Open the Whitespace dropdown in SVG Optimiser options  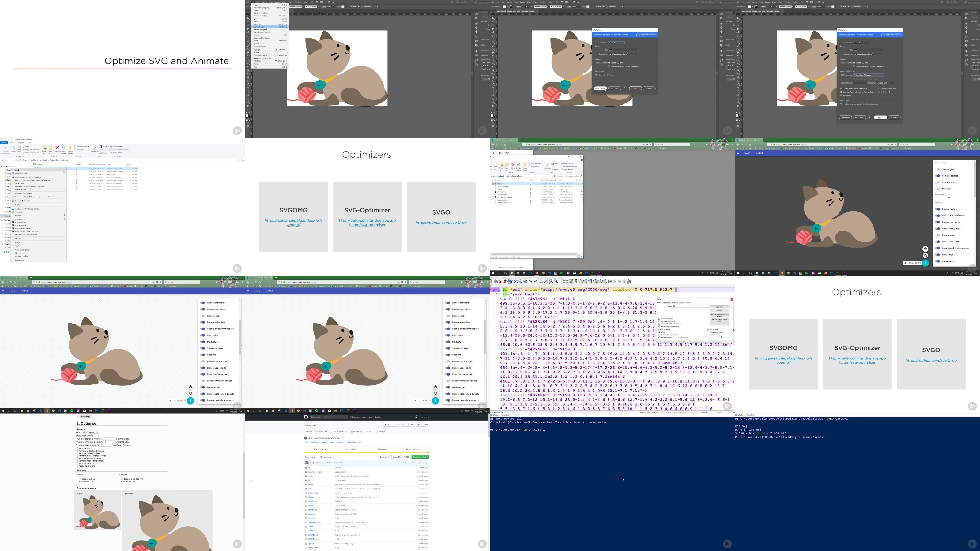point(93,432)
